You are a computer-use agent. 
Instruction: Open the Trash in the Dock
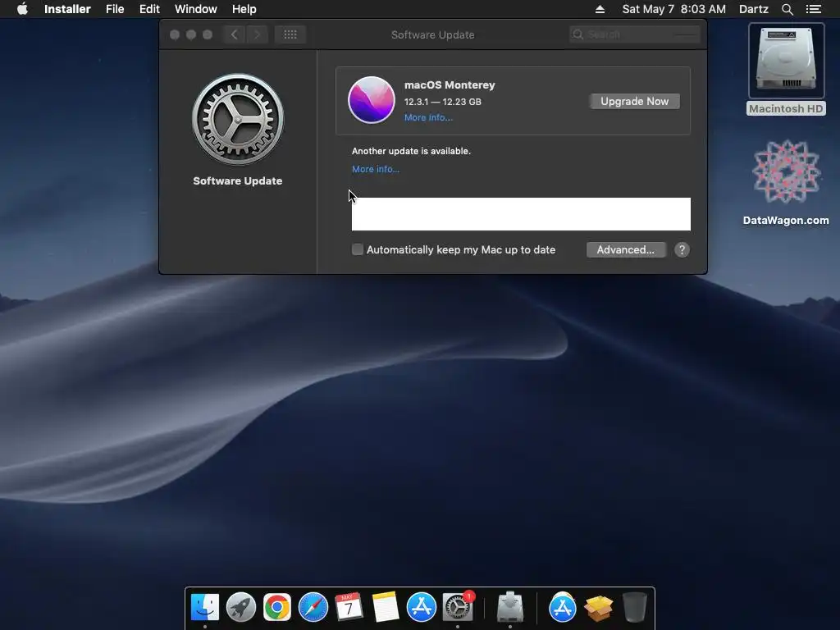pos(635,607)
